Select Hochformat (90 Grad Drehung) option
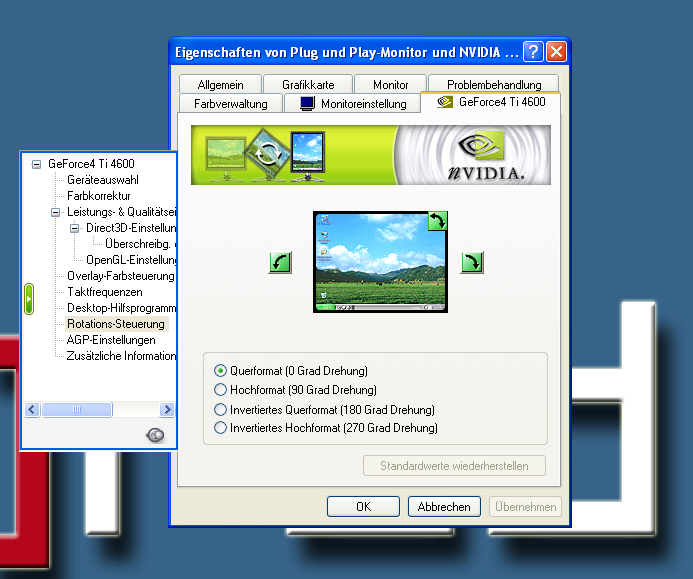This screenshot has height=579, width=693. coord(221,390)
